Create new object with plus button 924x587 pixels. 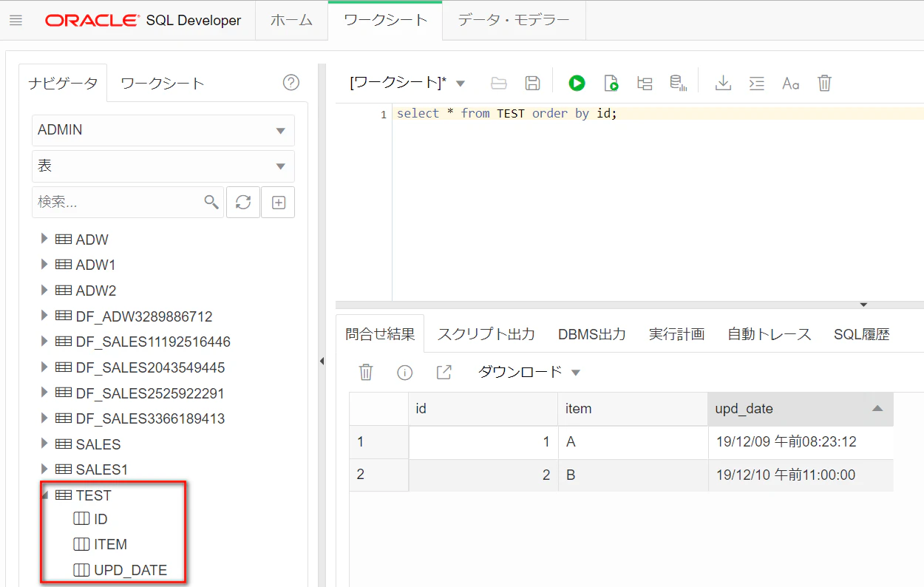click(279, 202)
